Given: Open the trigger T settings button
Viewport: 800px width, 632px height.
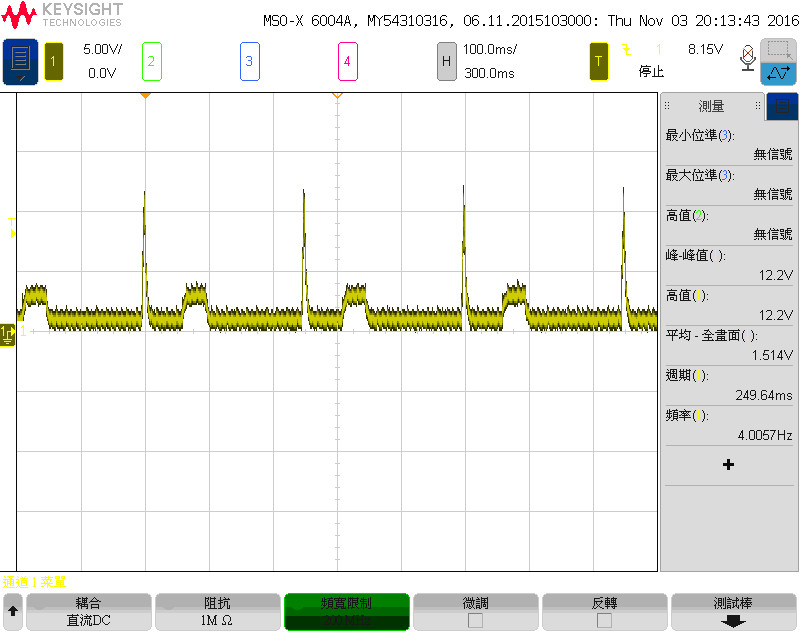Looking at the screenshot, I should (598, 62).
